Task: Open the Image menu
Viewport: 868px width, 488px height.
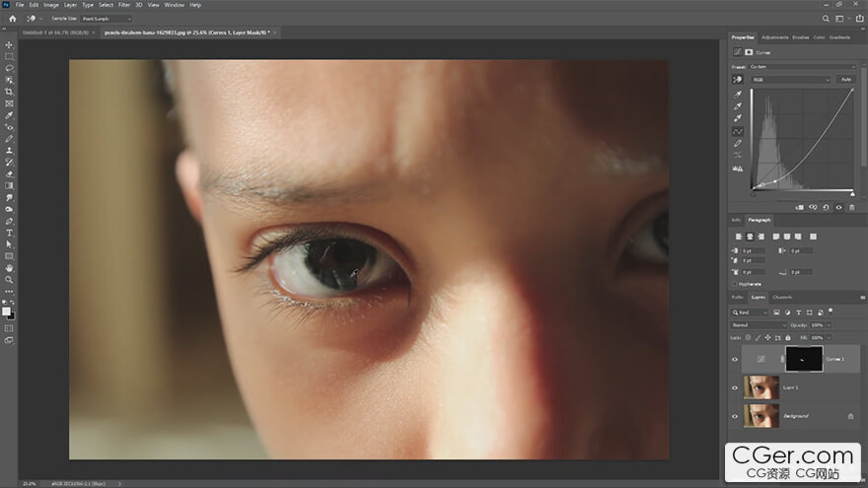Action: pos(51,5)
